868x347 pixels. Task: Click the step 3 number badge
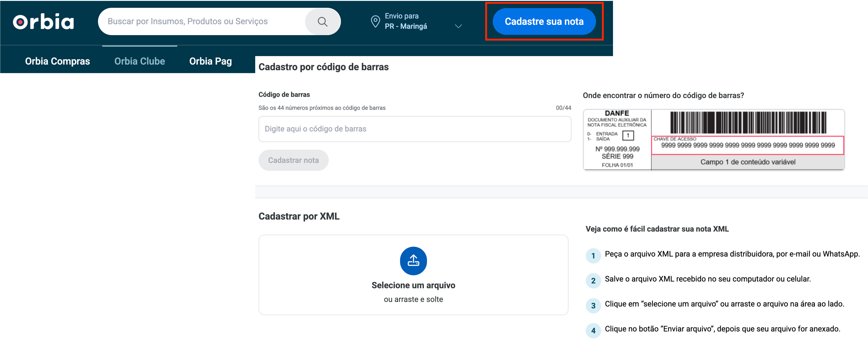(x=593, y=305)
